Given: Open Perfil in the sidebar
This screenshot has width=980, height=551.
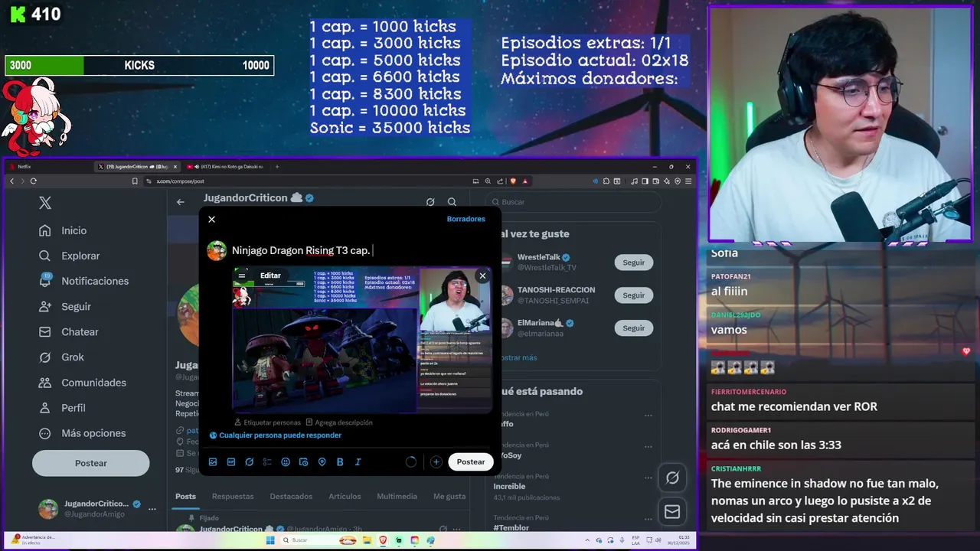Looking at the screenshot, I should [x=63, y=408].
